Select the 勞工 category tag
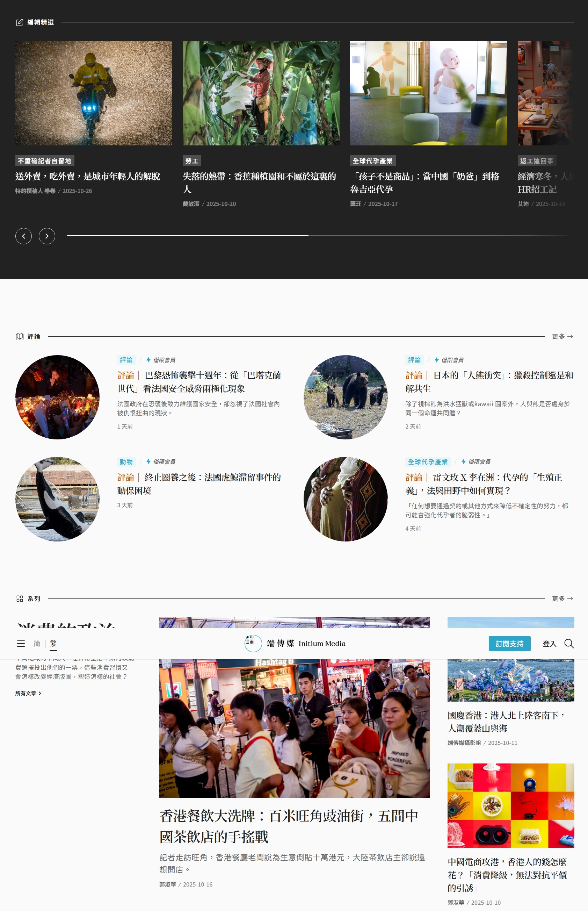Viewport: 588px width, 911px height. point(192,161)
